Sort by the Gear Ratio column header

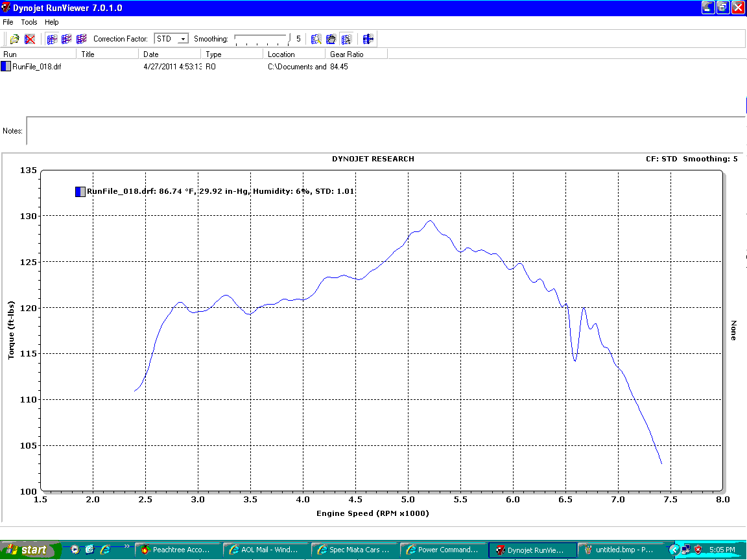tap(357, 54)
